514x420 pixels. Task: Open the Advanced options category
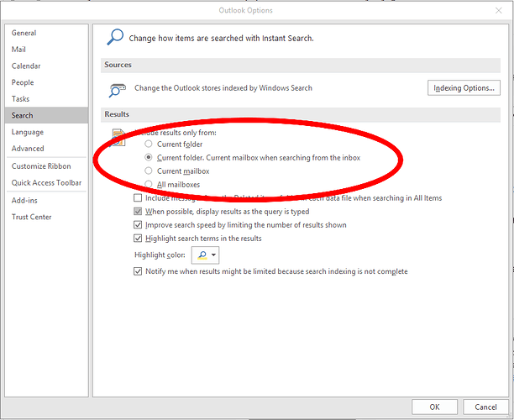tap(46, 148)
